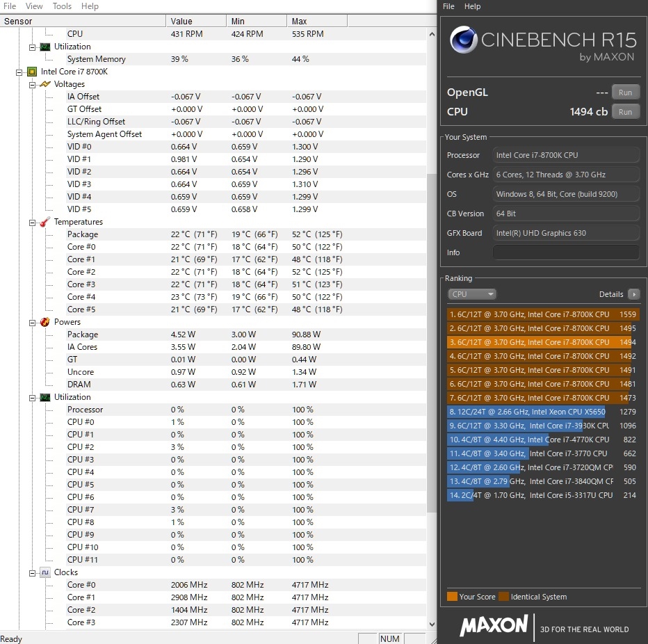
Task: Select ranking entry 9 Core i7-3930K
Action: coord(543,426)
